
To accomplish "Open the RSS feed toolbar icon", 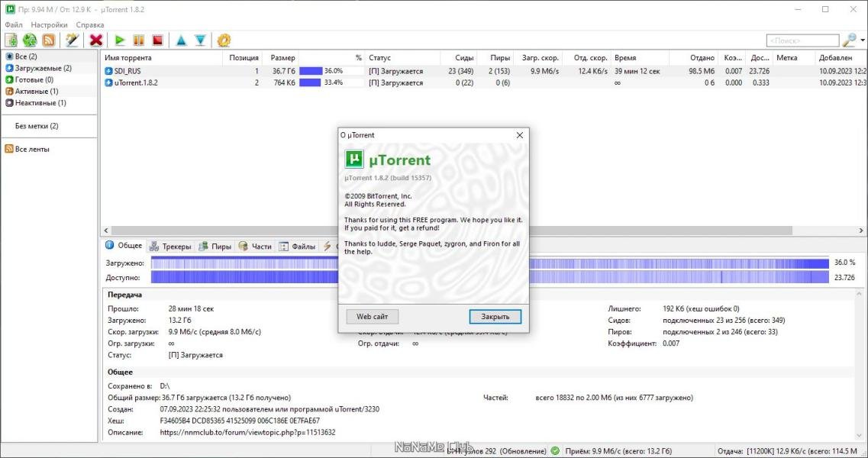I will pyautogui.click(x=48, y=40).
